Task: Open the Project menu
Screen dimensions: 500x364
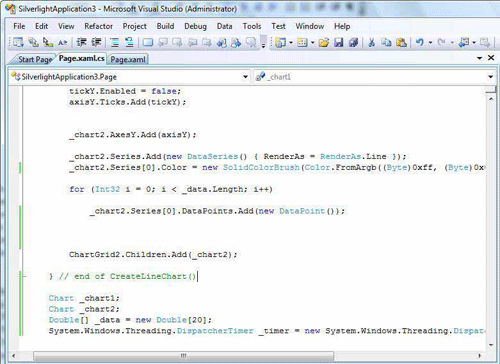Action: [x=134, y=26]
